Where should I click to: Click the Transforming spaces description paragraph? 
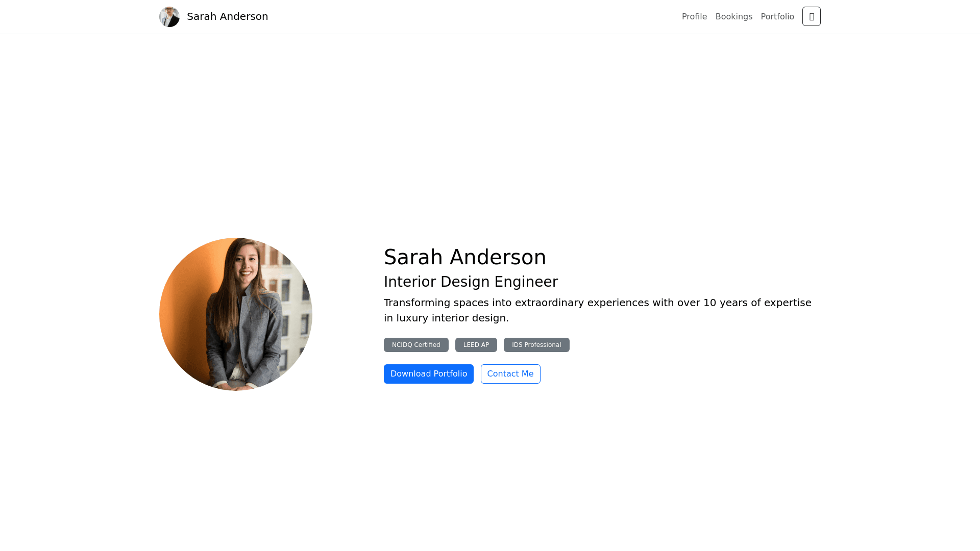point(561,303)
